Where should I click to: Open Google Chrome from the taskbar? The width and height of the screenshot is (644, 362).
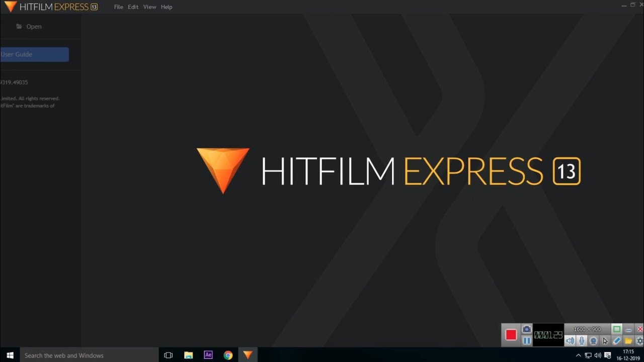click(x=228, y=355)
